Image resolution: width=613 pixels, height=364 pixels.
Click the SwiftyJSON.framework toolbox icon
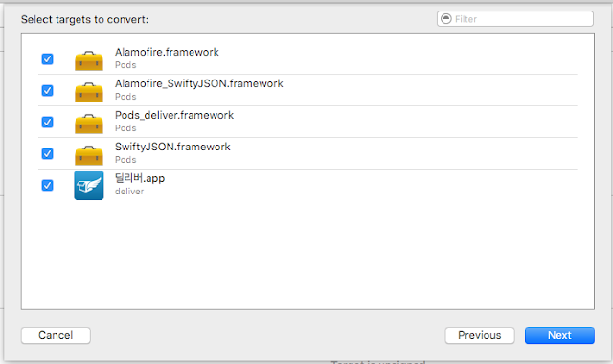point(89,155)
